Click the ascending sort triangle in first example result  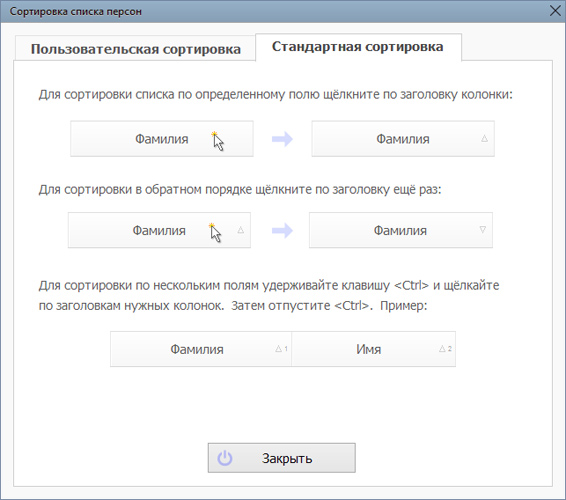pos(484,138)
